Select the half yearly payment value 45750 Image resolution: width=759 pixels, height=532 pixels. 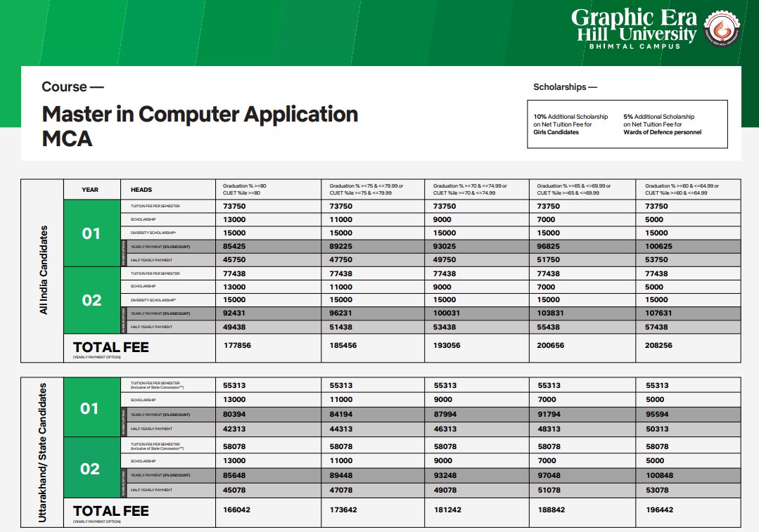234,260
